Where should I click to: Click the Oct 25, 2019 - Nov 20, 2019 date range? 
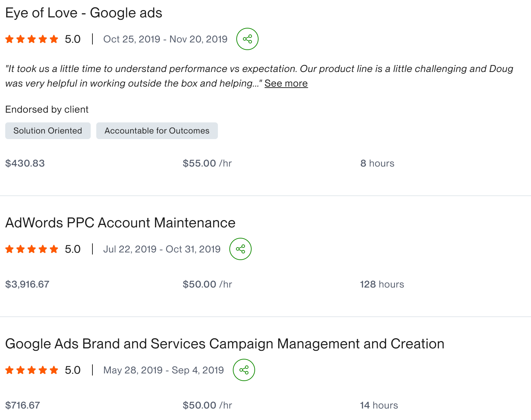(165, 39)
